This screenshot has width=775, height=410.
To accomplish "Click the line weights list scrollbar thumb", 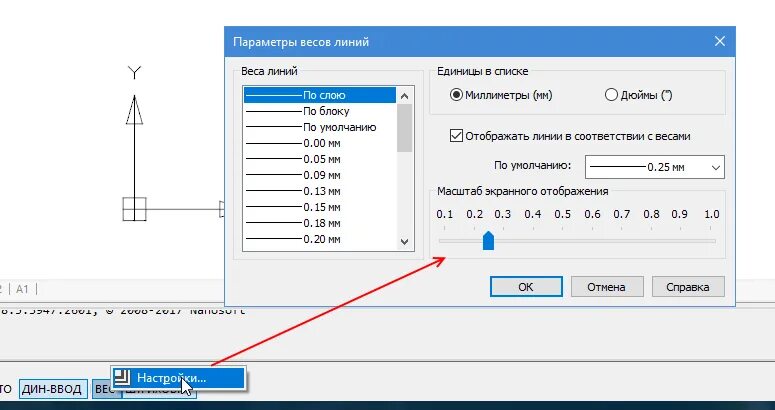I will 404,128.
